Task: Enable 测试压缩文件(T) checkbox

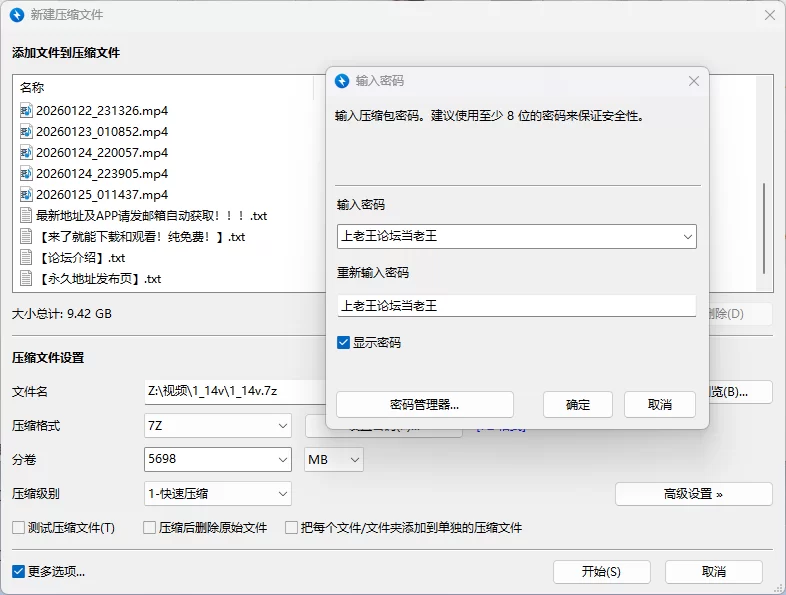Action: coord(19,527)
